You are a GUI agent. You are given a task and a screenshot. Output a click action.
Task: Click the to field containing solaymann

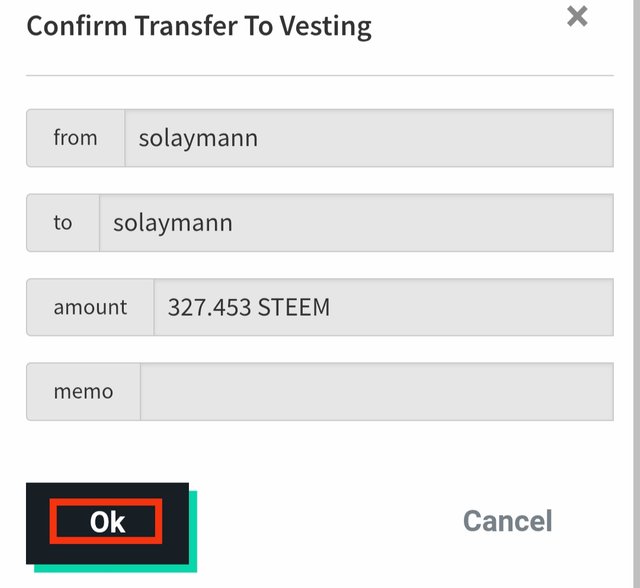(356, 223)
